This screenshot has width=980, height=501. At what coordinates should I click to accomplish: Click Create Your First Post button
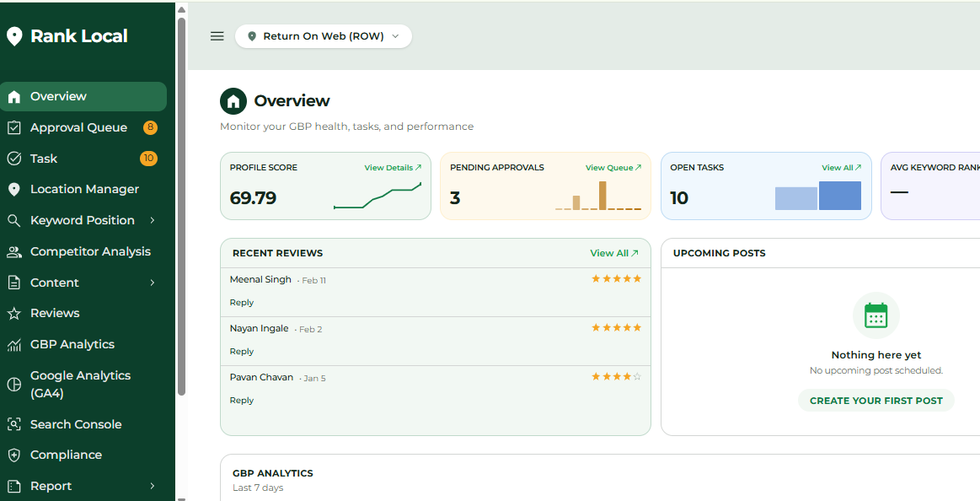coord(876,401)
